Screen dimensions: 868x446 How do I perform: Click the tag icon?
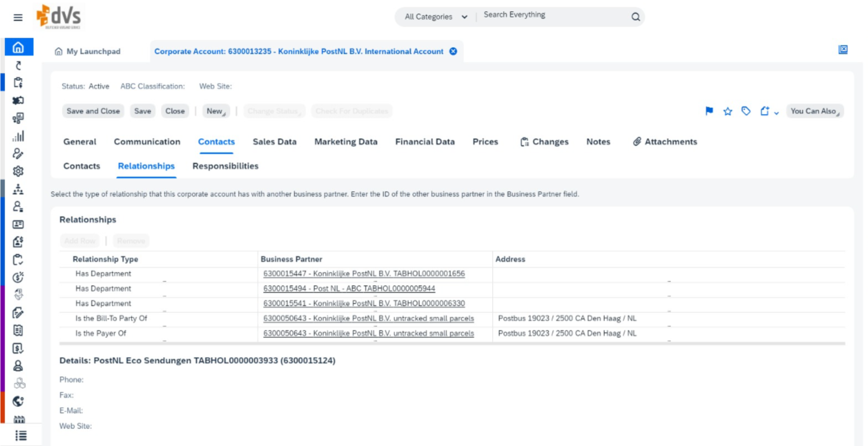point(746,111)
